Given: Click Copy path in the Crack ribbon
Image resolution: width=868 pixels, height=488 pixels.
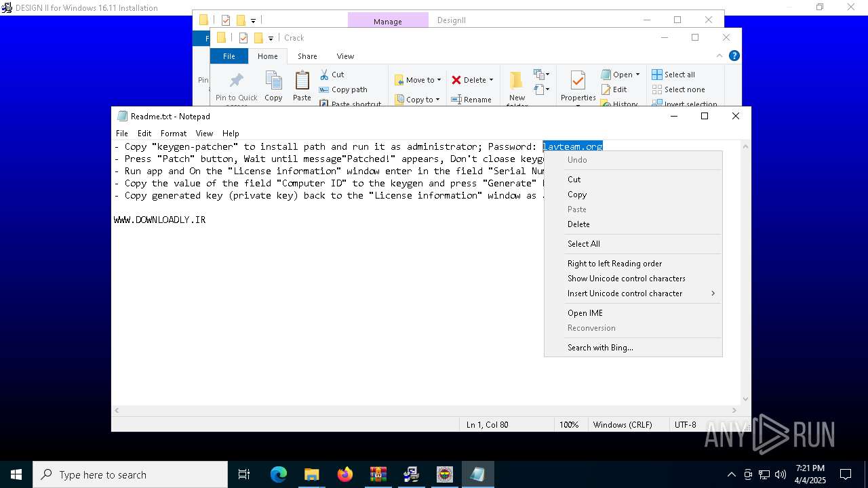Looking at the screenshot, I should (343, 89).
